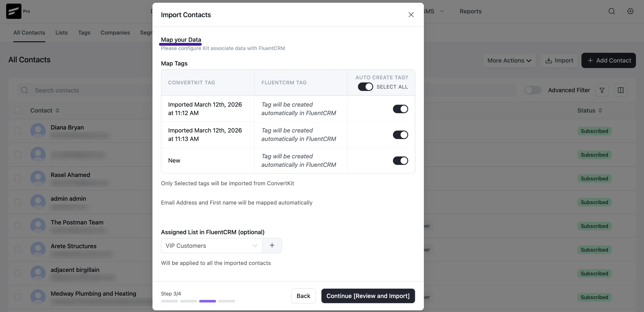Check the admin admin row checkbox

(x=18, y=202)
